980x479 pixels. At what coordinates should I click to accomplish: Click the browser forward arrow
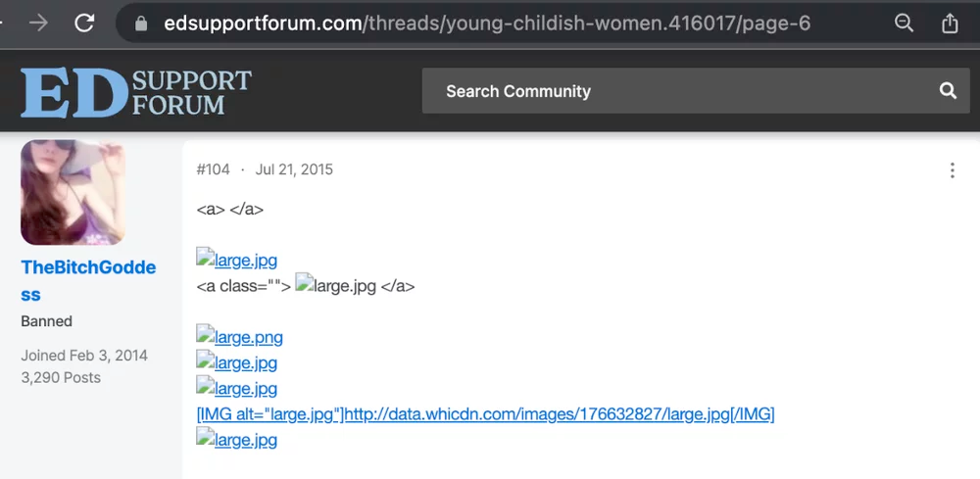[39, 24]
